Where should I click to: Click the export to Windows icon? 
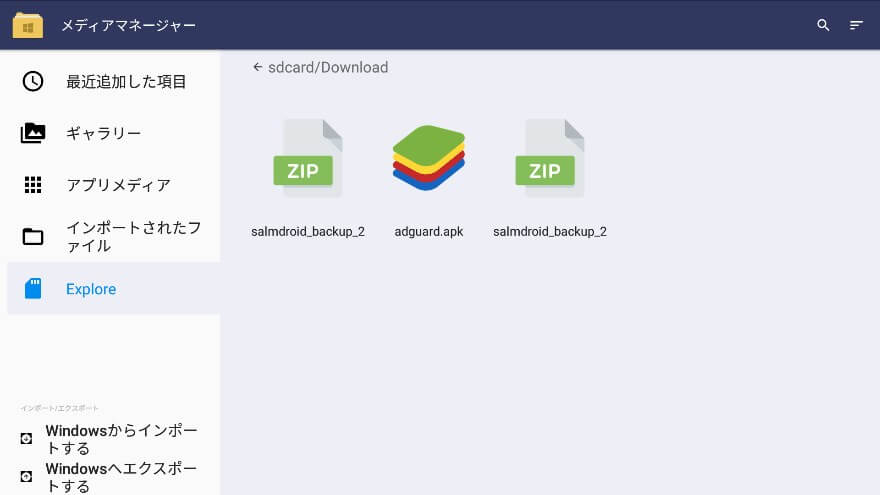coord(26,476)
